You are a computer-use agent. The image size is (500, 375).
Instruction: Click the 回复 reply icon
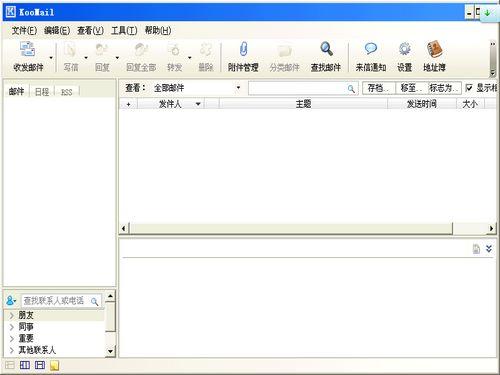pyautogui.click(x=102, y=50)
